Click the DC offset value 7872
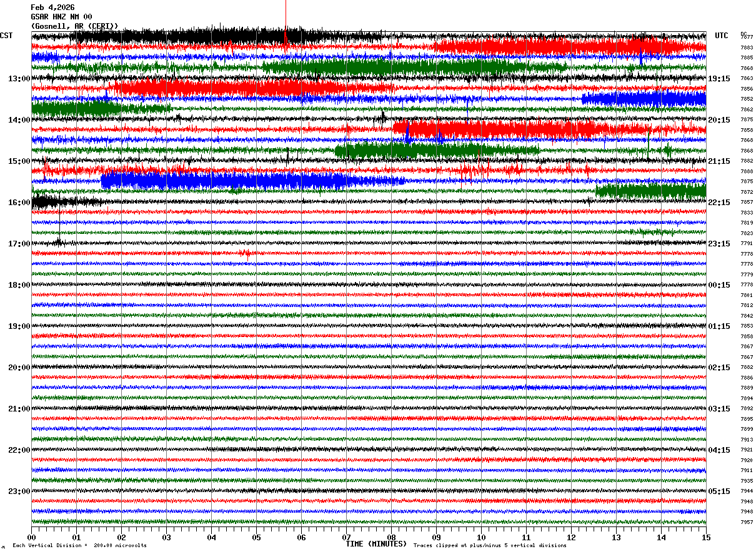This screenshot has width=756, height=554. [747, 192]
